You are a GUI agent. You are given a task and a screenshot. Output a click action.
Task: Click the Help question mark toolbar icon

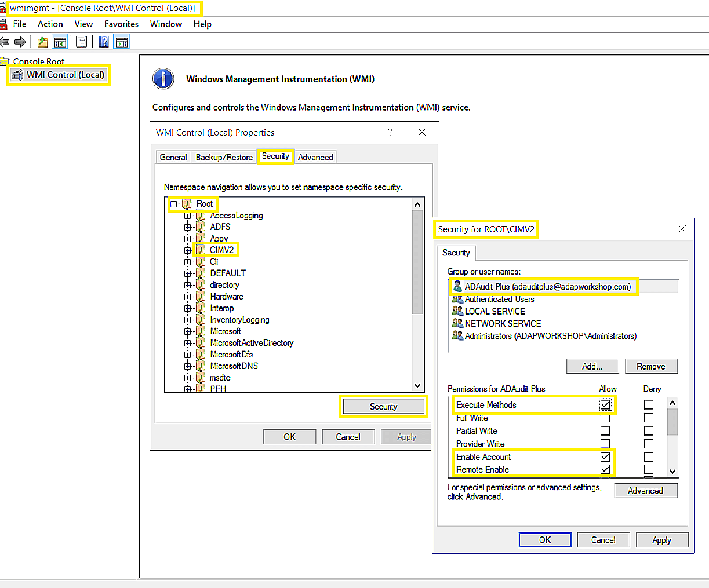click(104, 42)
